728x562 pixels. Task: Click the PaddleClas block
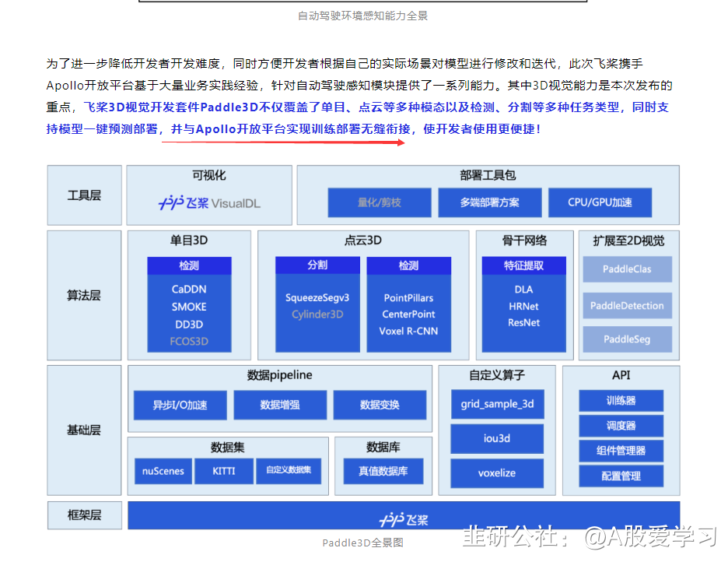coord(627,269)
